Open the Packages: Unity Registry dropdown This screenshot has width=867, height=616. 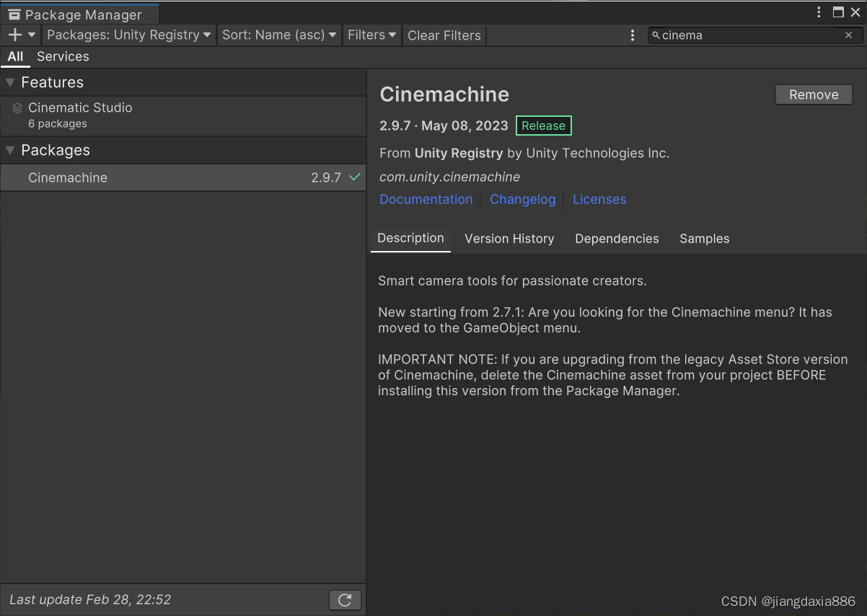tap(129, 35)
